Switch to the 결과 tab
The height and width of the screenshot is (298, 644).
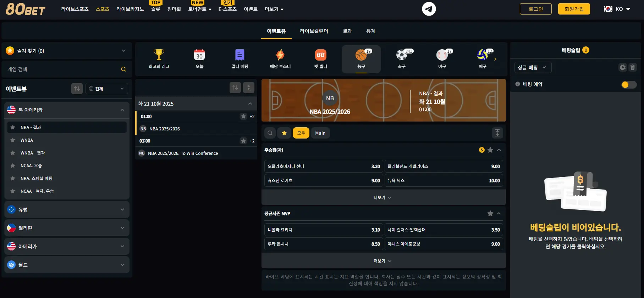coord(347,31)
